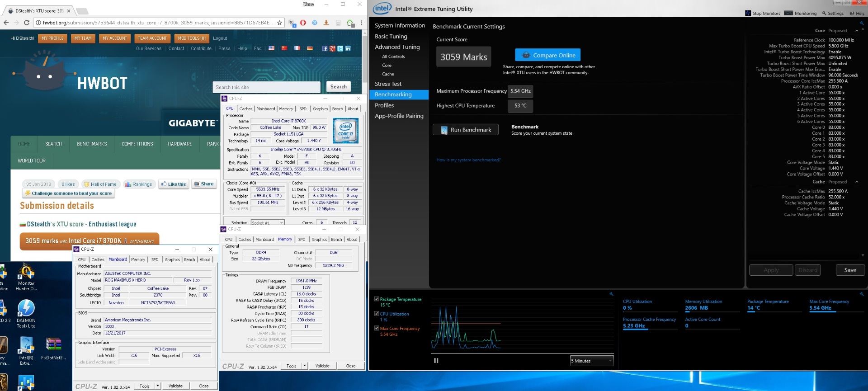
Task: Pause the monitoring graph
Action: point(436,361)
